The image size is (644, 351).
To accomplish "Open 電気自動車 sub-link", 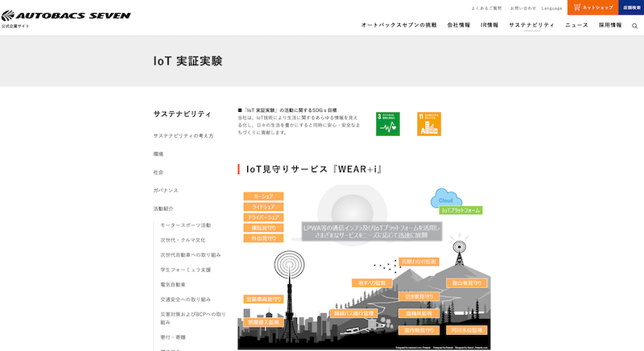I will [x=172, y=284].
